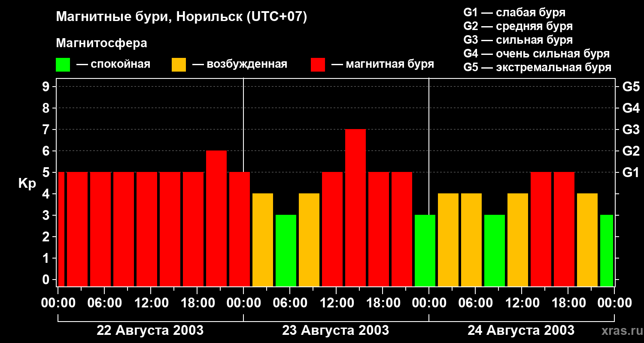Click the '22 Августа 2003' date label
The width and height of the screenshot is (644, 343).
[150, 331]
